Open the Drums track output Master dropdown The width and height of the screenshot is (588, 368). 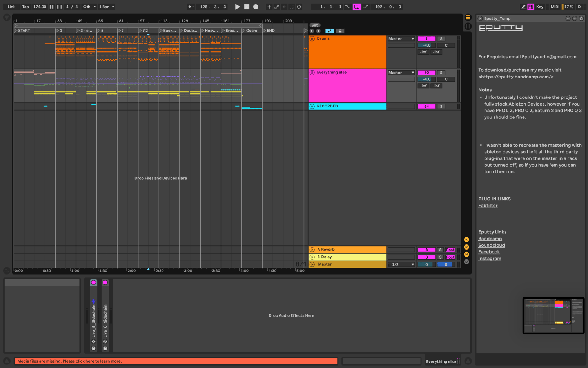click(401, 39)
